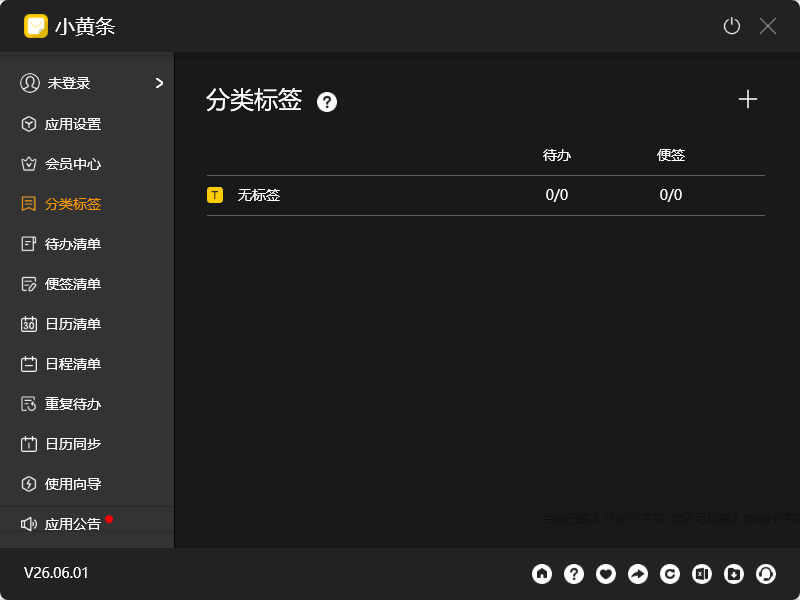Click the folder download icon in bottom bar
Screen dimensions: 800x600
[734, 574]
